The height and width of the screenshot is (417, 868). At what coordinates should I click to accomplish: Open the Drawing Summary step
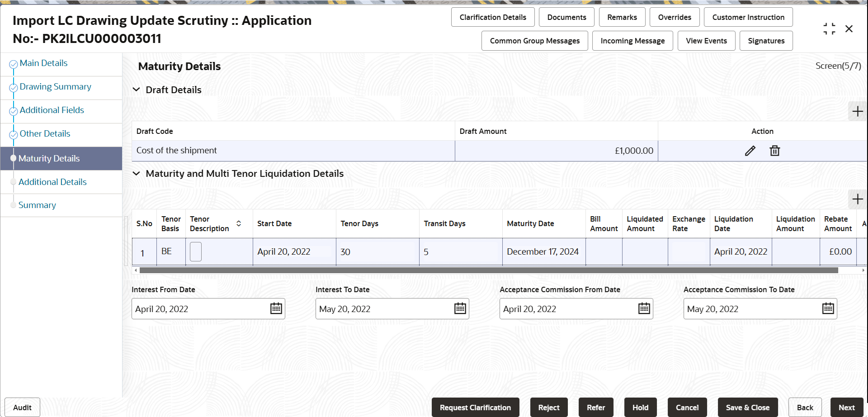tap(55, 86)
